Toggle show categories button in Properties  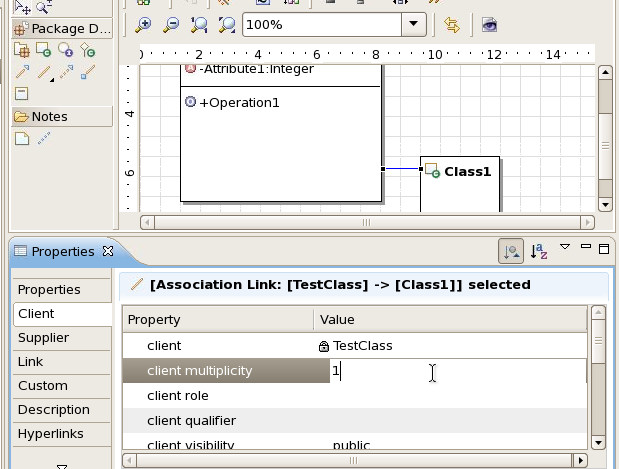tap(511, 252)
